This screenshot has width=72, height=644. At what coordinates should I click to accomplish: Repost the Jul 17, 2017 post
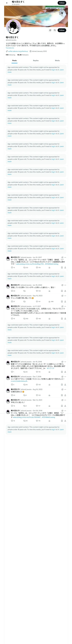point(25,318)
